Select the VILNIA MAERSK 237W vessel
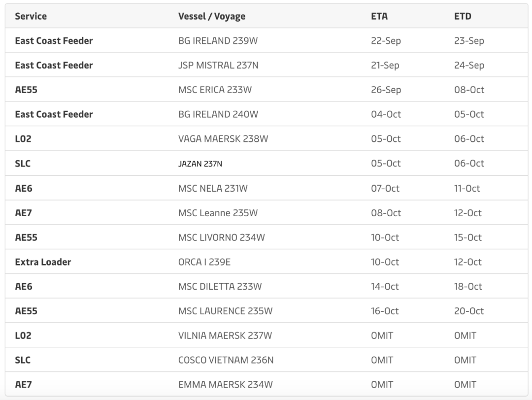 pos(225,336)
